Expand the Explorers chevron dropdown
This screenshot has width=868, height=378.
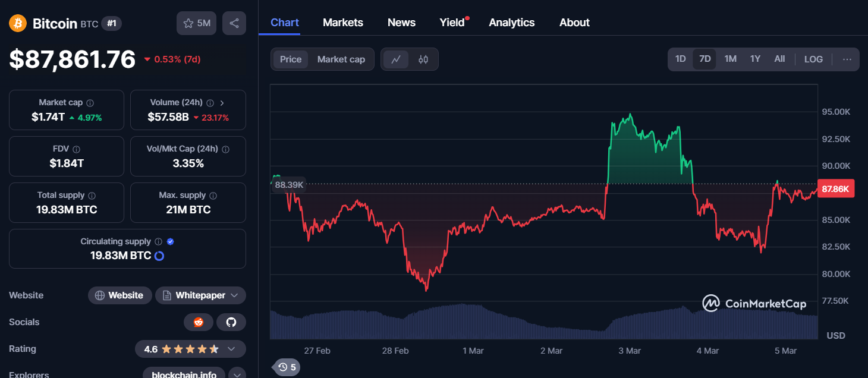click(237, 375)
